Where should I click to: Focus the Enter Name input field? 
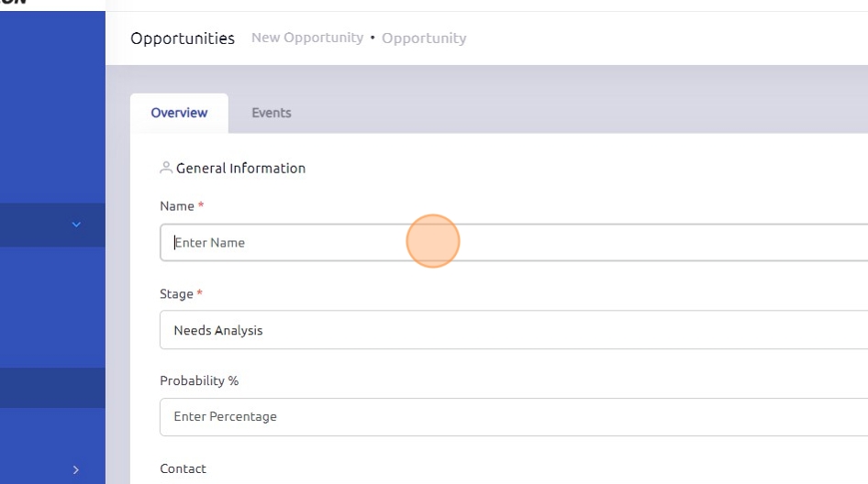click(x=514, y=243)
